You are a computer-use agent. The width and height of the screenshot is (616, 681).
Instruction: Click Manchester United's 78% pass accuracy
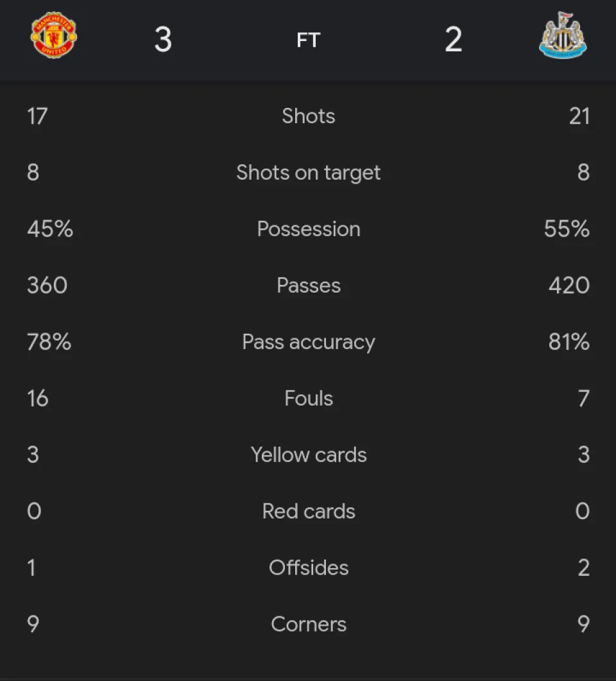pos(49,342)
